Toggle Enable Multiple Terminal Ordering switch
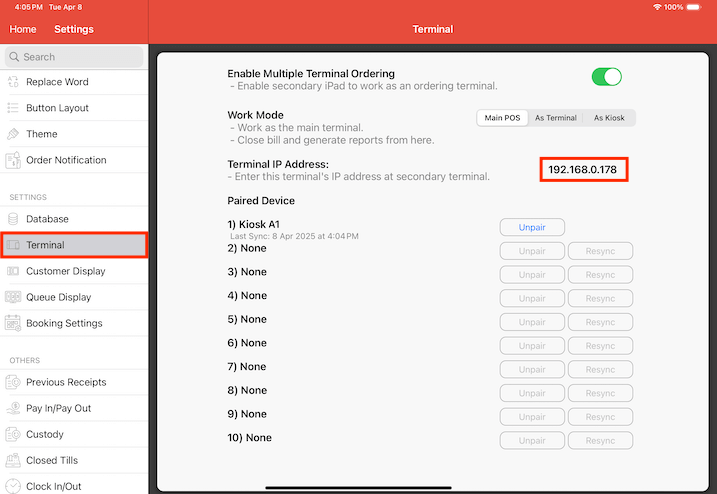717x494 pixels. point(606,77)
